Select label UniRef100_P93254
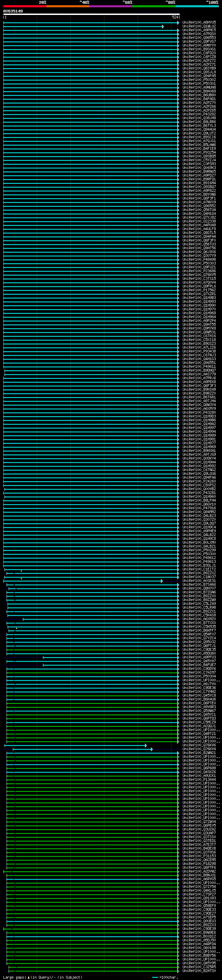The width and height of the screenshot is (222, 980). pyautogui.click(x=199, y=153)
